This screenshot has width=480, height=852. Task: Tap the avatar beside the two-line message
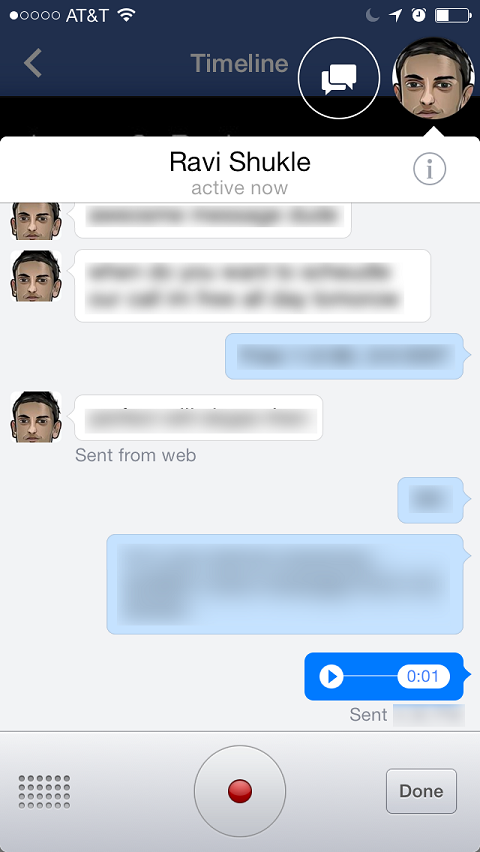(36, 276)
